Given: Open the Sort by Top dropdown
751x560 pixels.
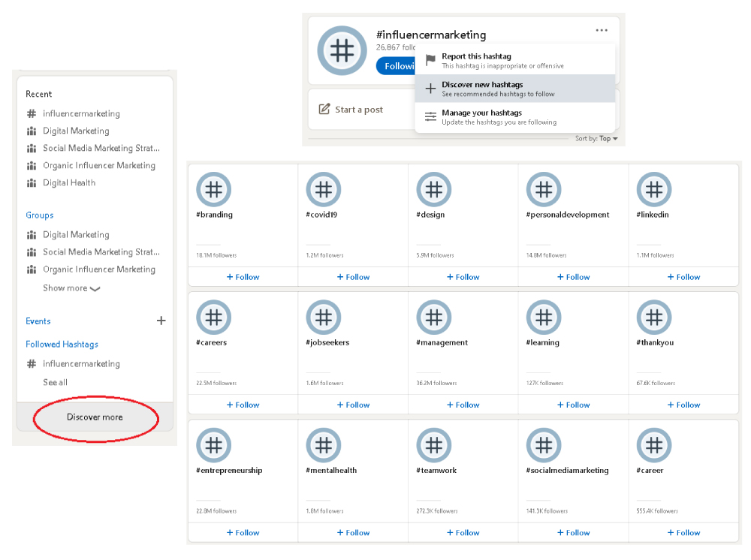Looking at the screenshot, I should tap(597, 139).
